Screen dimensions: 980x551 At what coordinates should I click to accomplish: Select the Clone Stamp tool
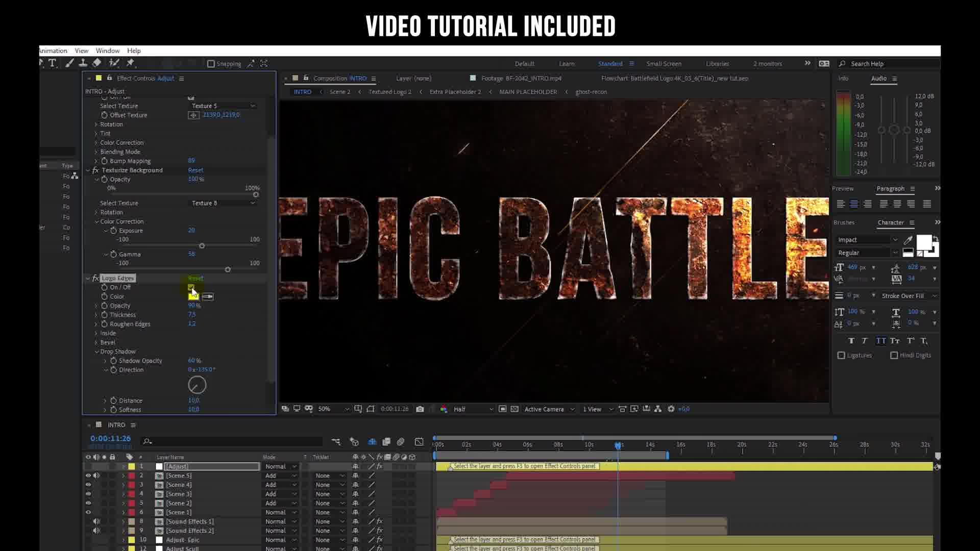[83, 63]
